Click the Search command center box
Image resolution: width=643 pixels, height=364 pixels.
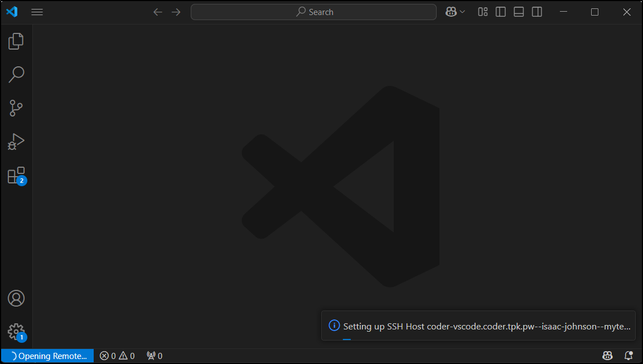(313, 12)
